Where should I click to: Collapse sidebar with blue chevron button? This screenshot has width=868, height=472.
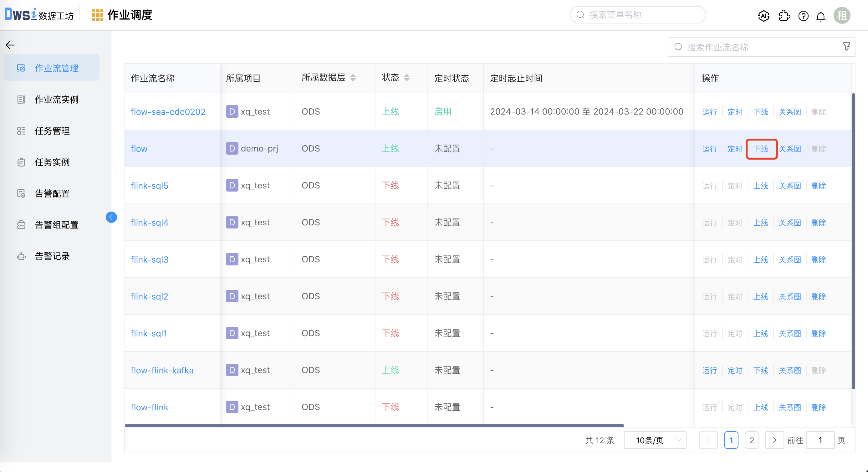click(x=111, y=217)
